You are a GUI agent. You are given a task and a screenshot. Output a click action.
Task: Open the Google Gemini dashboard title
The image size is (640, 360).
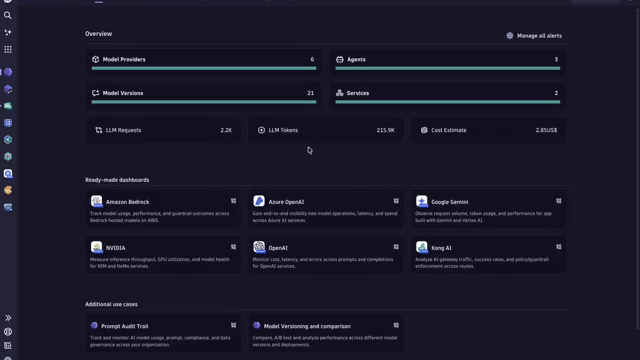pos(450,202)
